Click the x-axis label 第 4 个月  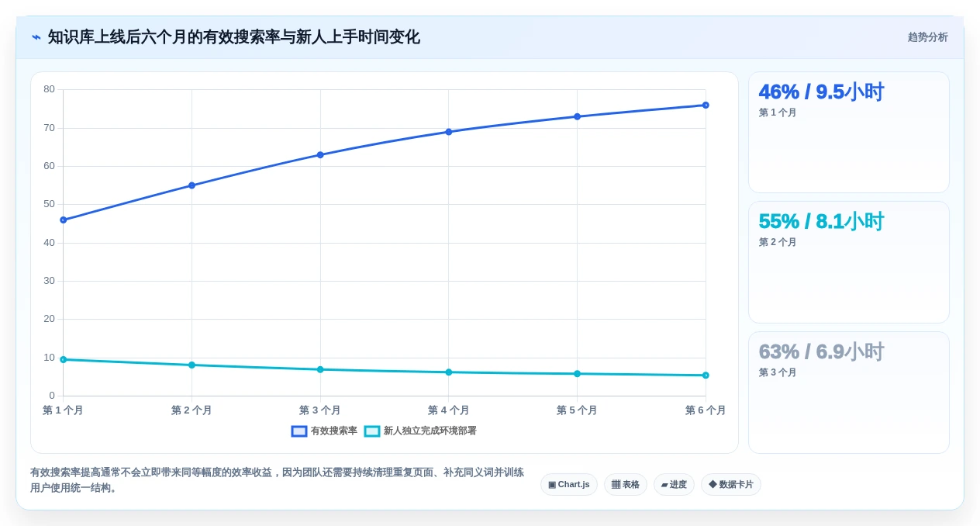(x=448, y=410)
